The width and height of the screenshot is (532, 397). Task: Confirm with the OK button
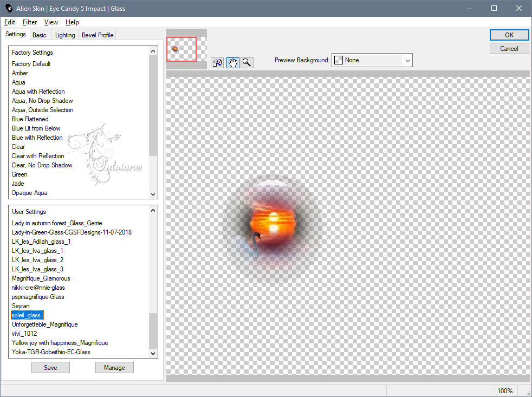coord(509,35)
